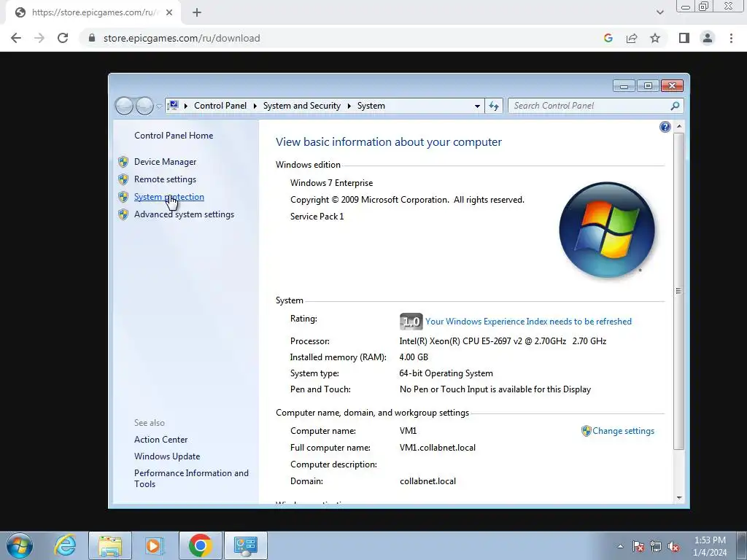Click scrollbar up arrow in System window
Viewport: 747px width, 560px height.
[x=679, y=127]
